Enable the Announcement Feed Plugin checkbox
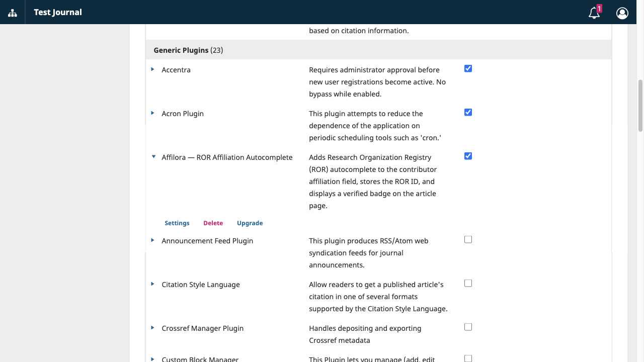Viewport: 644px width, 362px height. tap(468, 240)
